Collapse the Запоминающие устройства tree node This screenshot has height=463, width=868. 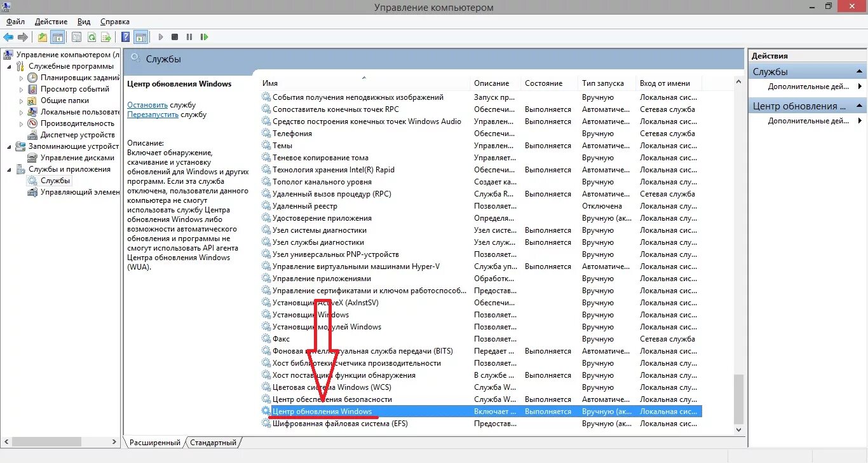pyautogui.click(x=9, y=146)
